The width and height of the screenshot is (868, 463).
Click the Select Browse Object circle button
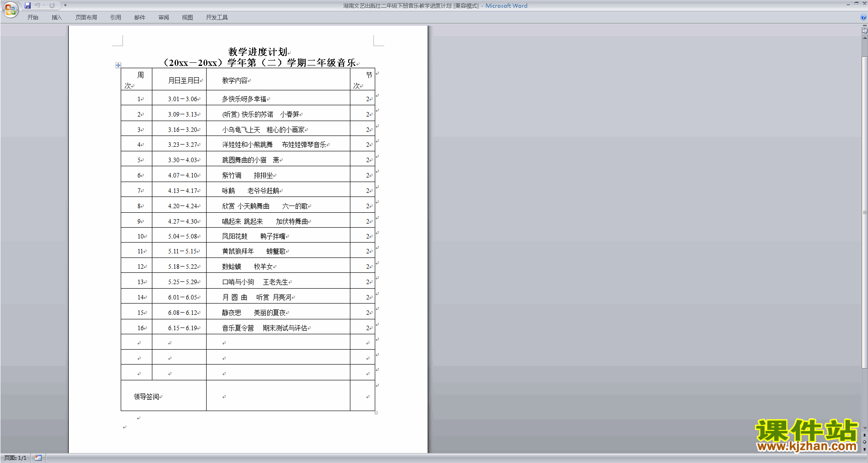pos(864,442)
